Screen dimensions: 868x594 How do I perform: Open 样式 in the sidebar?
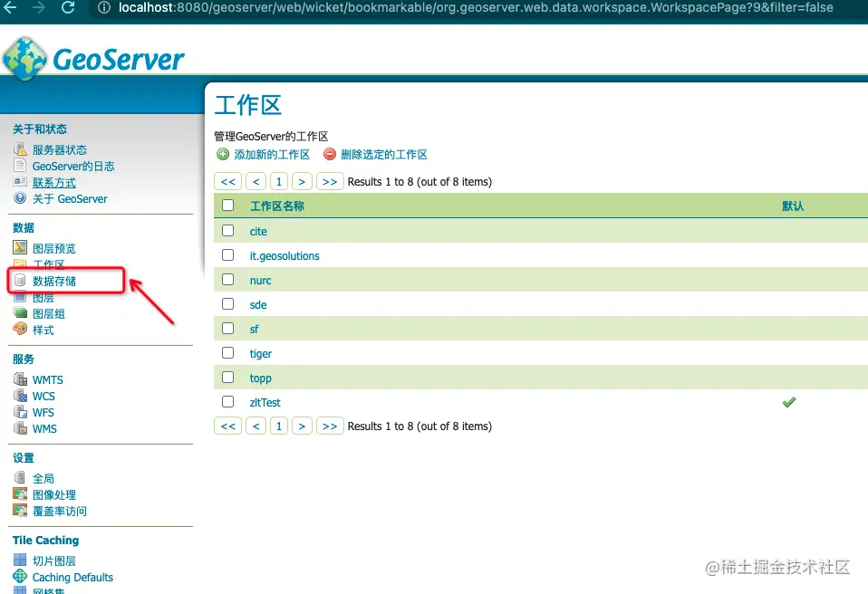tap(43, 331)
